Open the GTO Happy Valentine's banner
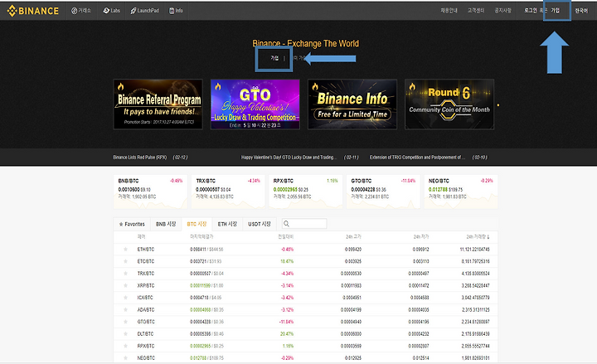Image resolution: width=597 pixels, height=364 pixels. [x=255, y=104]
